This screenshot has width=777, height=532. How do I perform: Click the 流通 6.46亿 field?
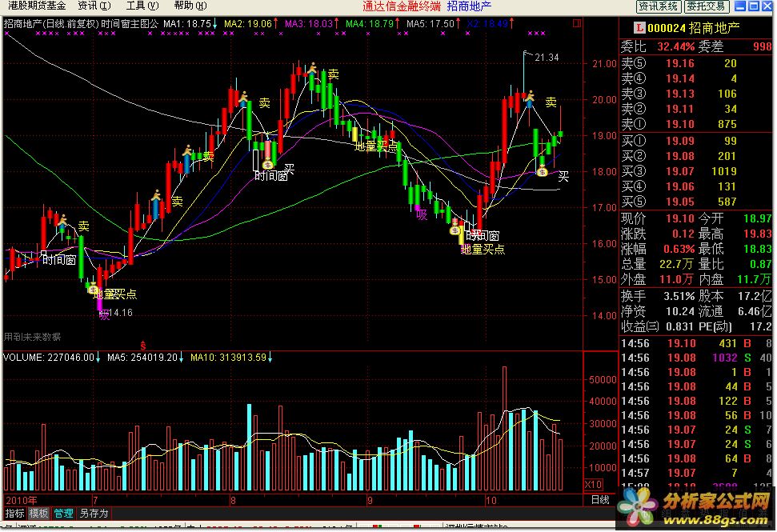pyautogui.click(x=735, y=311)
